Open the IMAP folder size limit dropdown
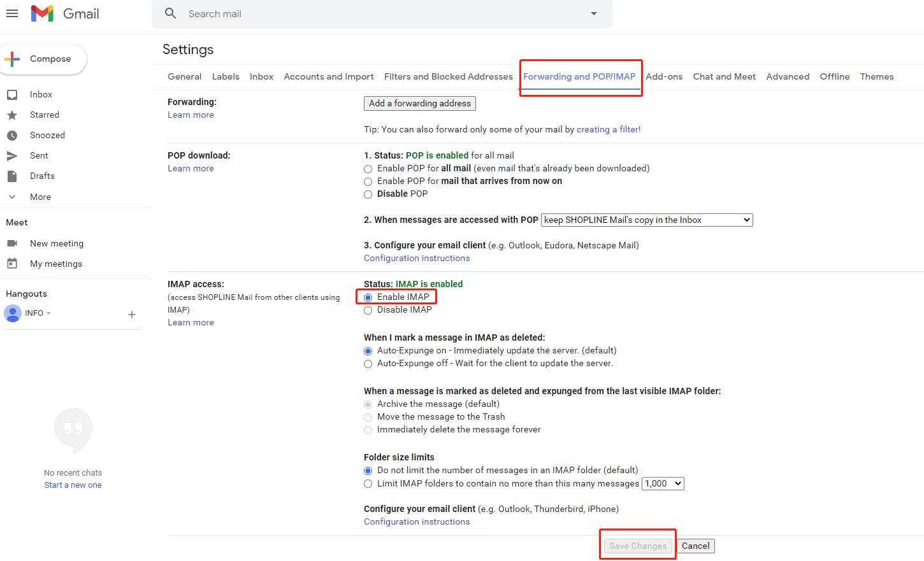Screen dimensions: 924x561 tap(662, 483)
